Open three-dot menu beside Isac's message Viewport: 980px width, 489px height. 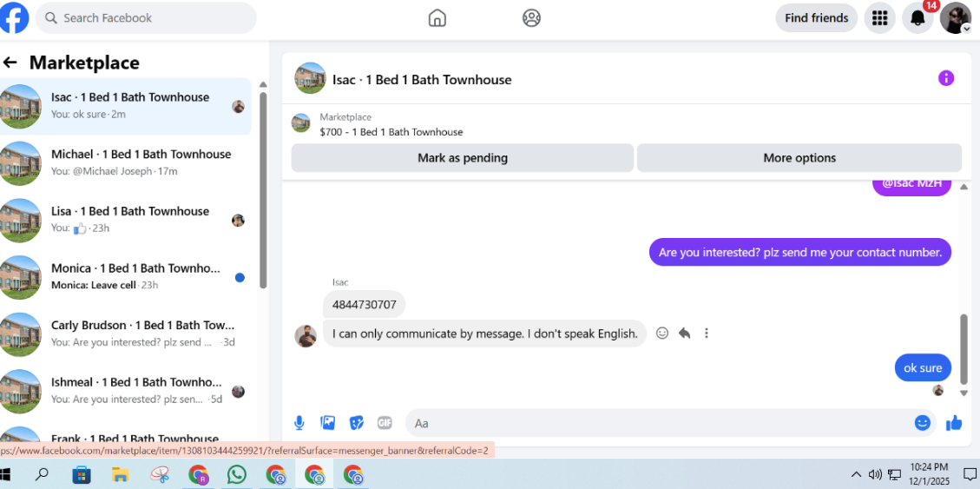(707, 334)
